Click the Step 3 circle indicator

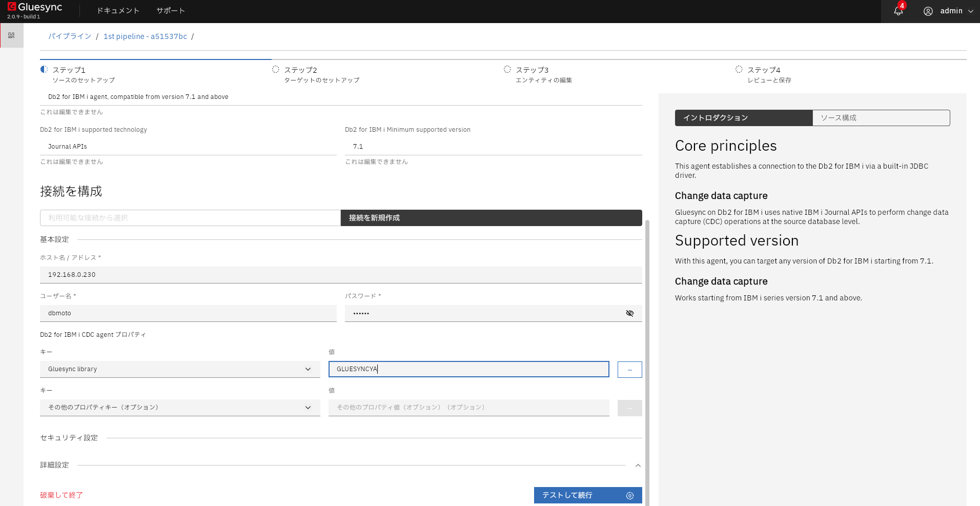click(507, 69)
